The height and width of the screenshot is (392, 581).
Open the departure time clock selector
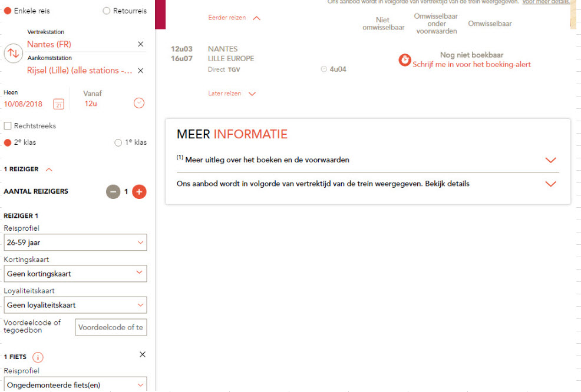tap(139, 104)
